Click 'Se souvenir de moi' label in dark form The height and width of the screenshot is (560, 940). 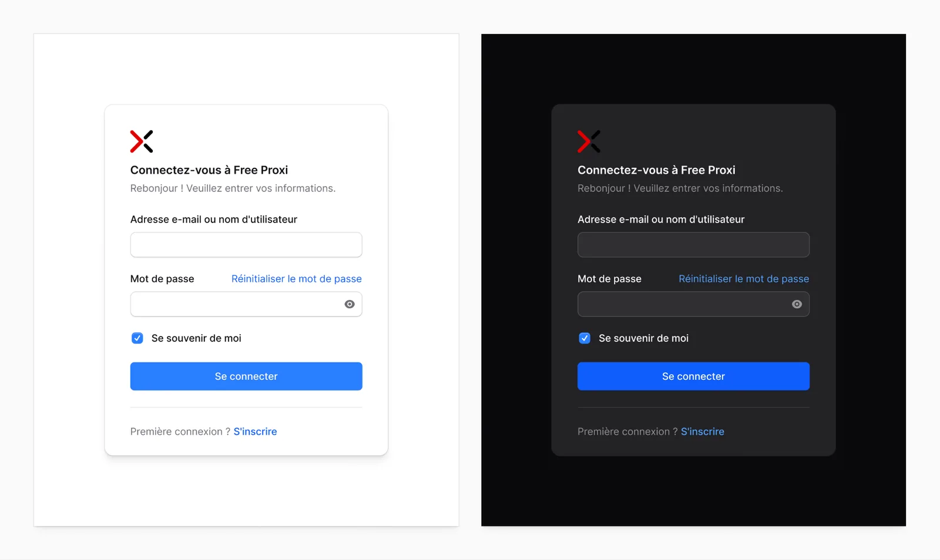(643, 338)
